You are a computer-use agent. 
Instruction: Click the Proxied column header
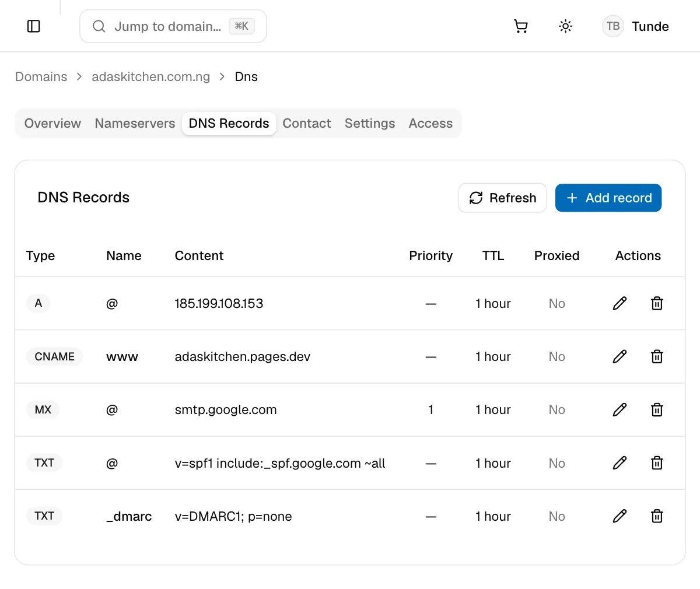pos(556,255)
